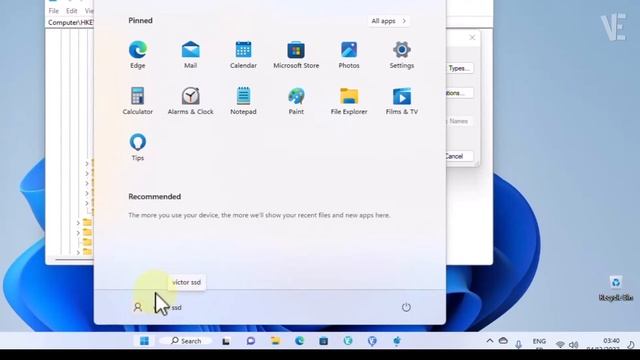The width and height of the screenshot is (640, 360).
Task: Click the Cancel button in dialog
Action: click(459, 156)
